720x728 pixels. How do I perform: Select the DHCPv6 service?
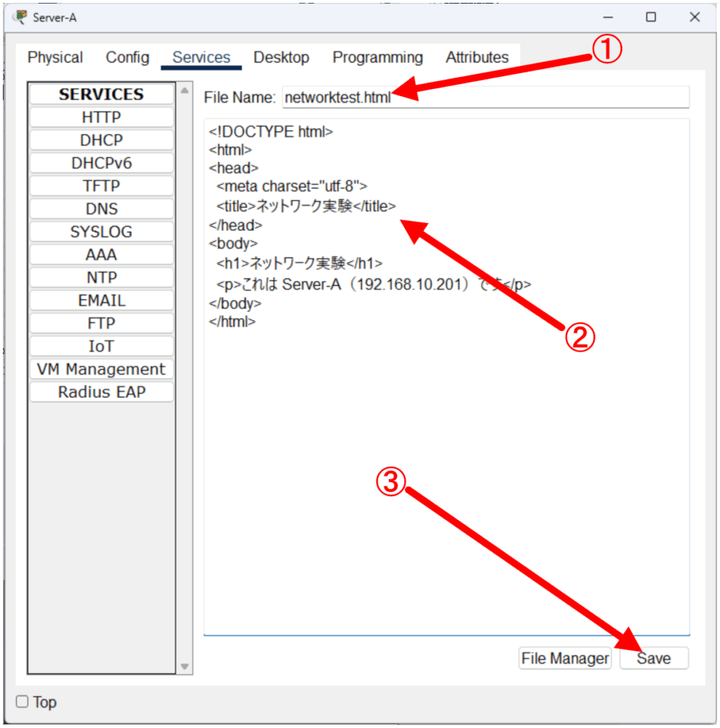pos(101,164)
